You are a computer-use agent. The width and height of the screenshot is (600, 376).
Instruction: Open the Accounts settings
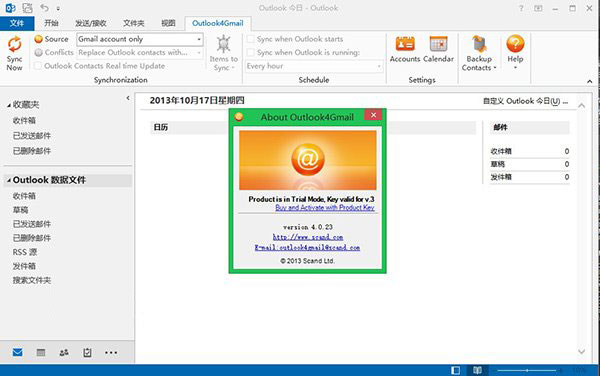tap(405, 49)
